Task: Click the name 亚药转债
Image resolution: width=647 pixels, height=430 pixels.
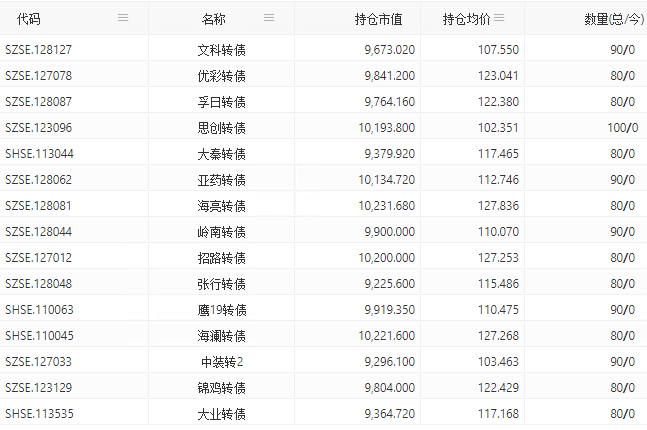Action: (222, 180)
